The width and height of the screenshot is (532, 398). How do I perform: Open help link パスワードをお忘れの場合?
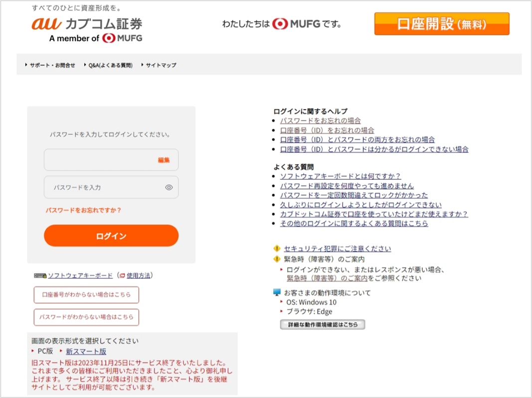pos(320,121)
